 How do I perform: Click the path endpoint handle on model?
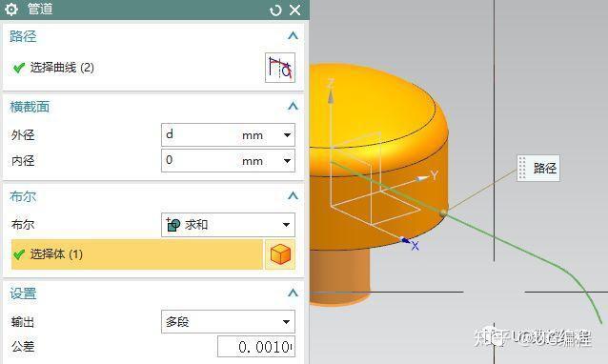click(443, 212)
